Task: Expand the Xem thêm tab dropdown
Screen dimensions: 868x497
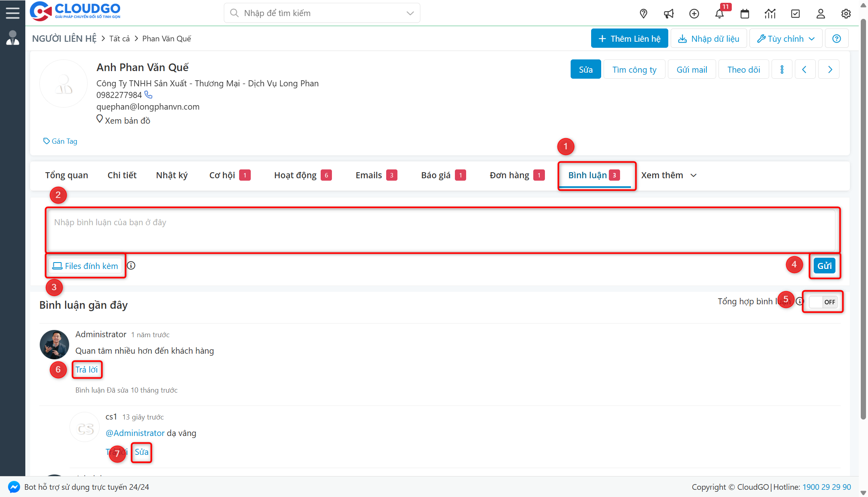Action: click(668, 175)
